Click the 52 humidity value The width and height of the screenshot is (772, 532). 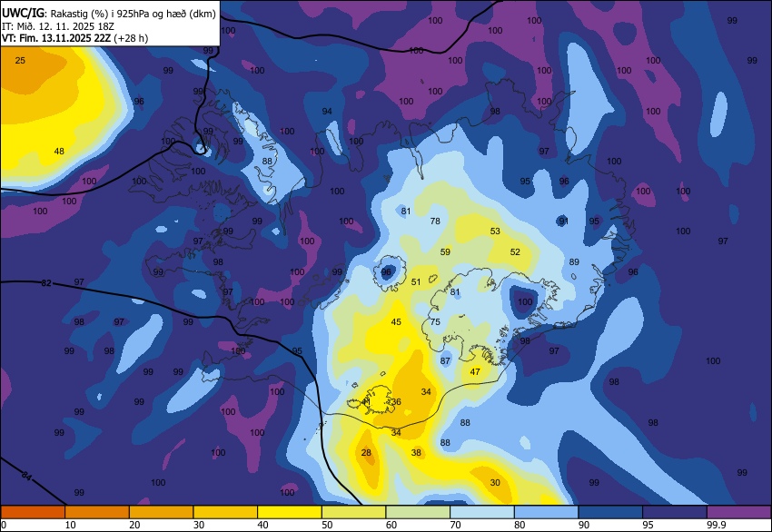point(515,252)
